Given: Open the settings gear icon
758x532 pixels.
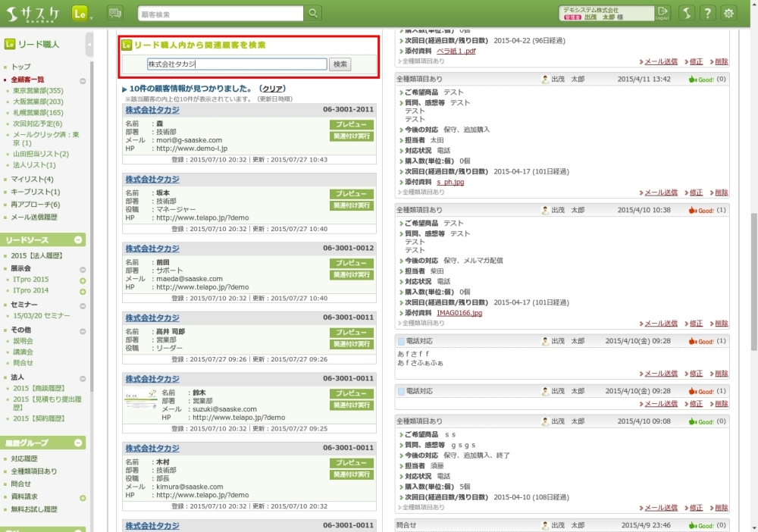Looking at the screenshot, I should pos(728,13).
